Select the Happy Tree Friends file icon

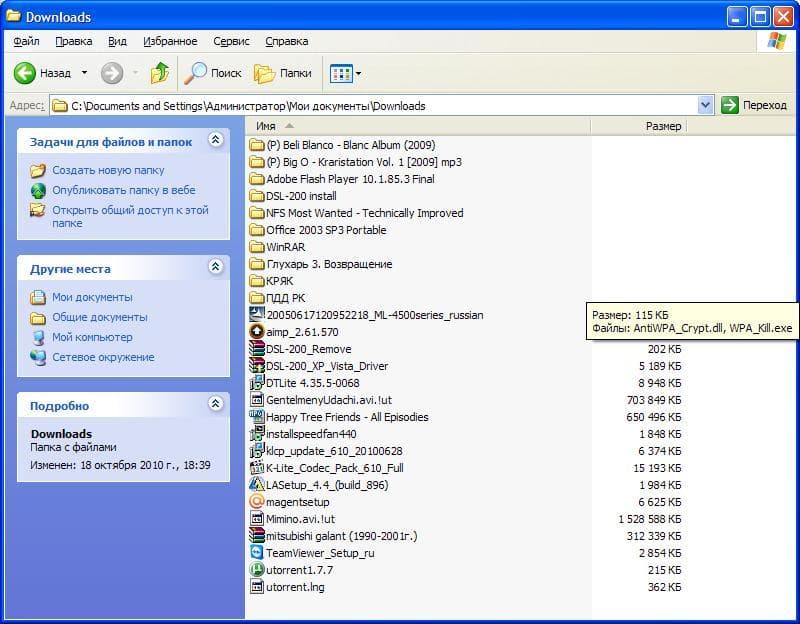tap(257, 417)
